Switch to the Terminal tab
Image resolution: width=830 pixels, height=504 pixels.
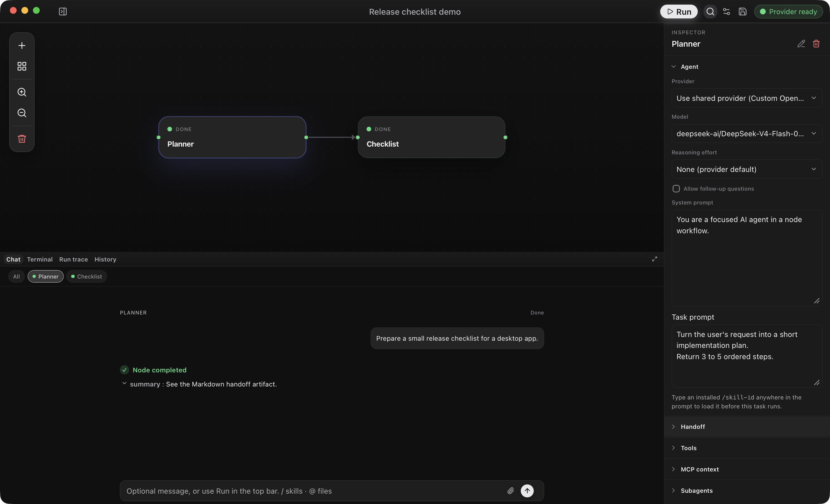tap(40, 259)
